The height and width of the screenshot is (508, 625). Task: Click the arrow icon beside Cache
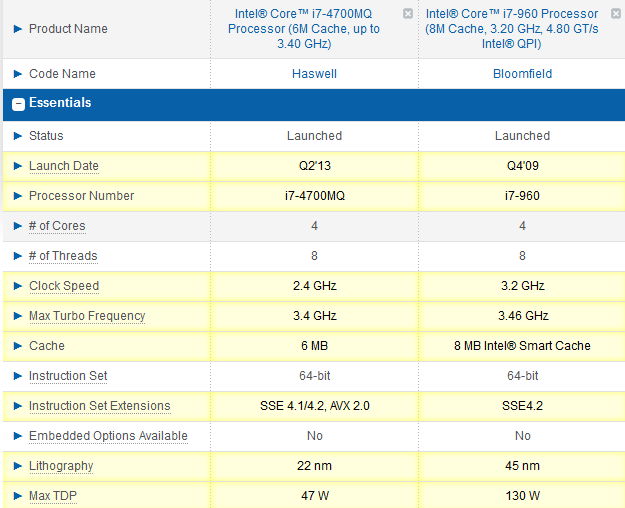click(17, 346)
